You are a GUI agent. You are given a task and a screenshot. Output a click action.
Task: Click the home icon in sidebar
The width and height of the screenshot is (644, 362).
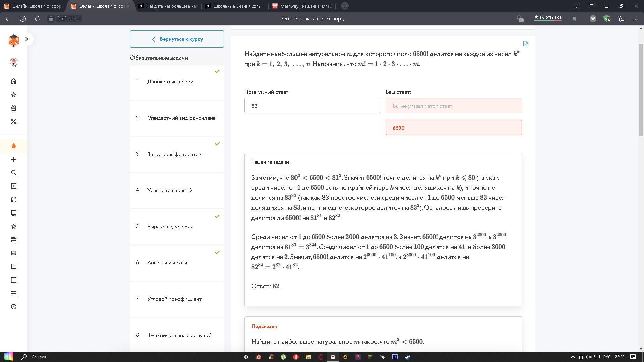pyautogui.click(x=14, y=81)
